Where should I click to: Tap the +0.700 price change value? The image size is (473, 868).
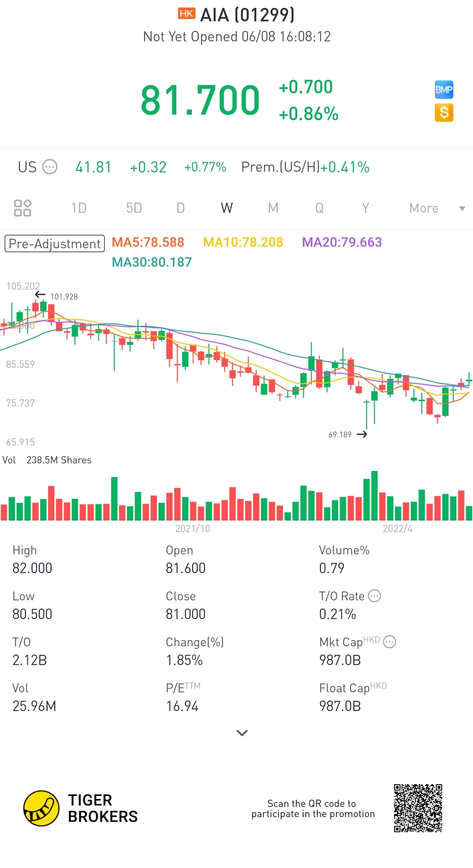[306, 87]
